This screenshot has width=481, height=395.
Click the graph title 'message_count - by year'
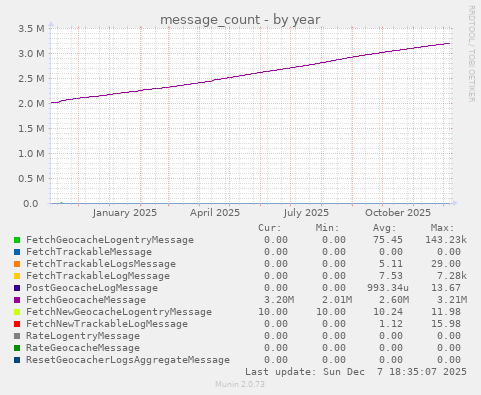(x=240, y=20)
